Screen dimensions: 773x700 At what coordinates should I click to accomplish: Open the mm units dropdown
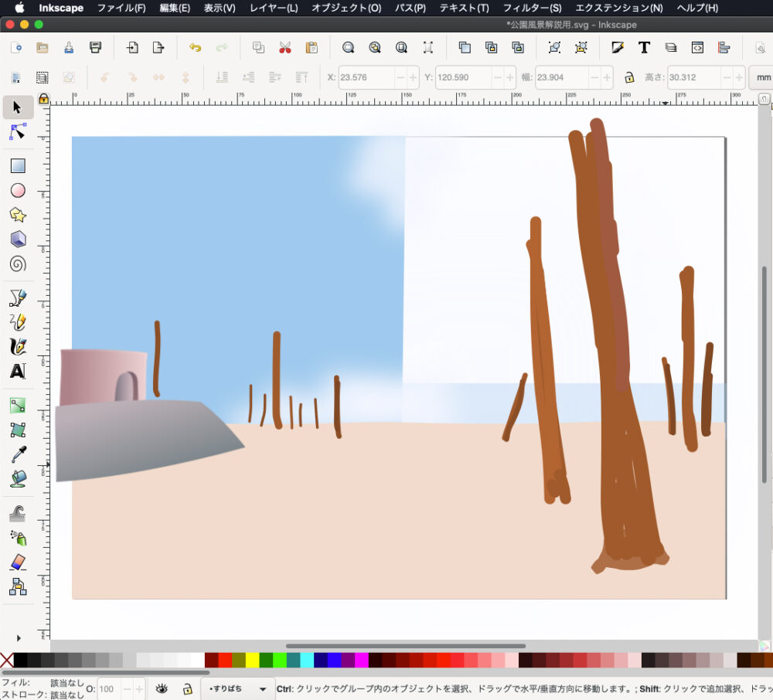(761, 78)
